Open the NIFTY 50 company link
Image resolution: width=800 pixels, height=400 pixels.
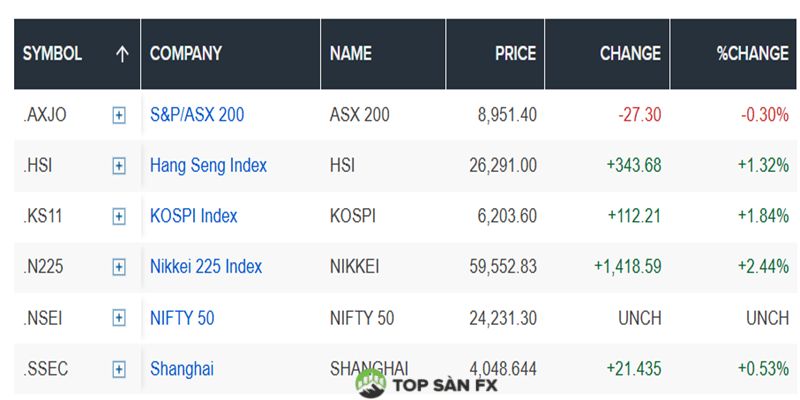(182, 318)
